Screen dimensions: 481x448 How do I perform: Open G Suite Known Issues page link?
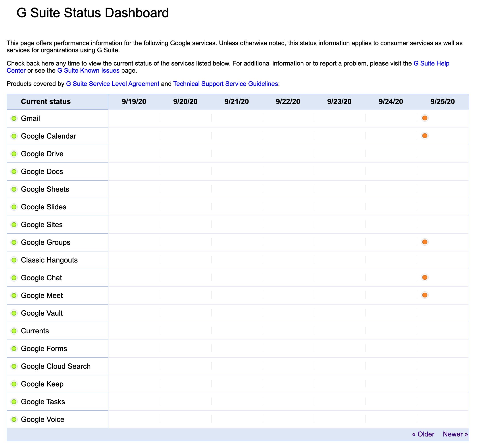(88, 70)
